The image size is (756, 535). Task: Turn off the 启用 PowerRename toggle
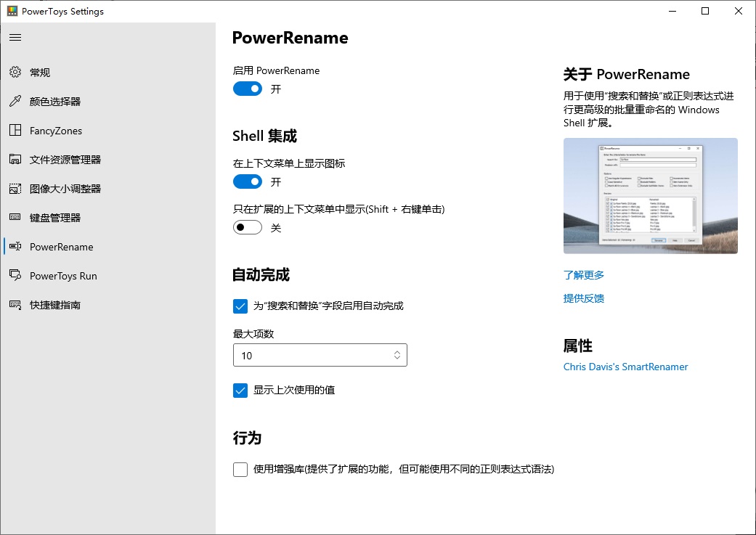(248, 89)
